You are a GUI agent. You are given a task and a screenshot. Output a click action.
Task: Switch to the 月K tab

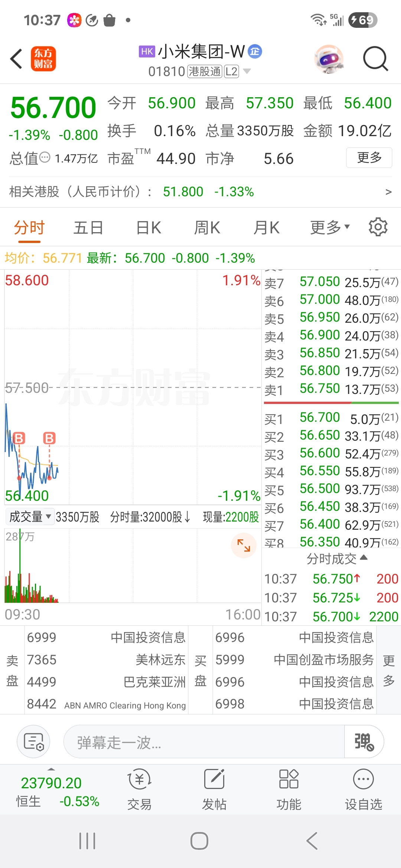tap(266, 227)
